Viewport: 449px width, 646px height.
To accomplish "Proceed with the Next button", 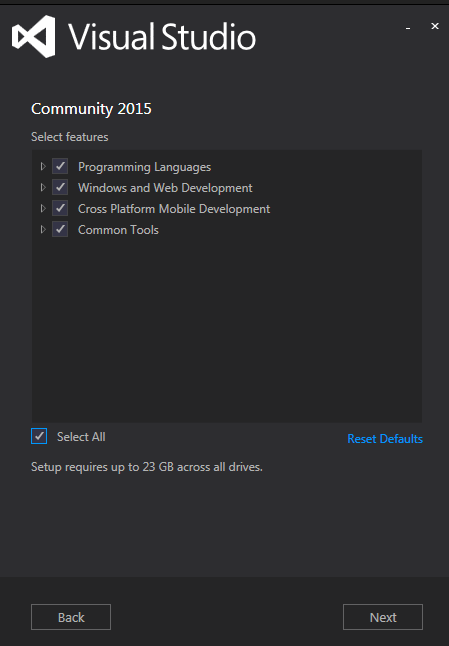I will [383, 617].
